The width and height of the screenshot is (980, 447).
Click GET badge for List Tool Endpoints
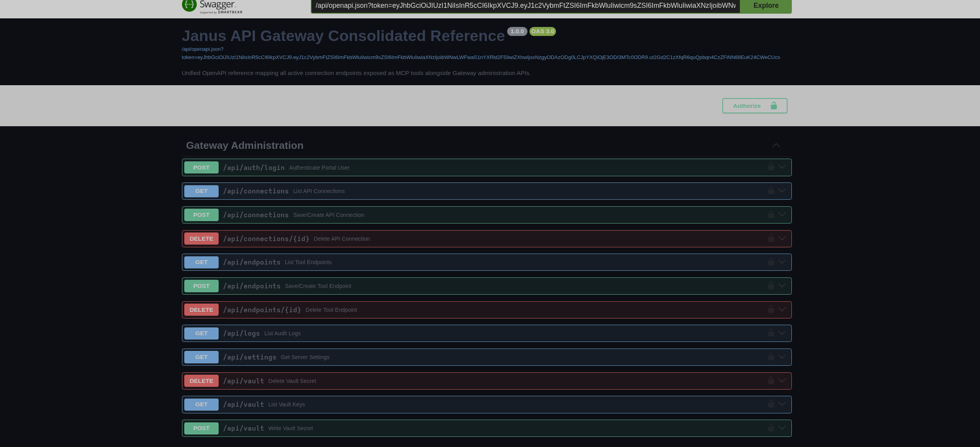tap(201, 262)
